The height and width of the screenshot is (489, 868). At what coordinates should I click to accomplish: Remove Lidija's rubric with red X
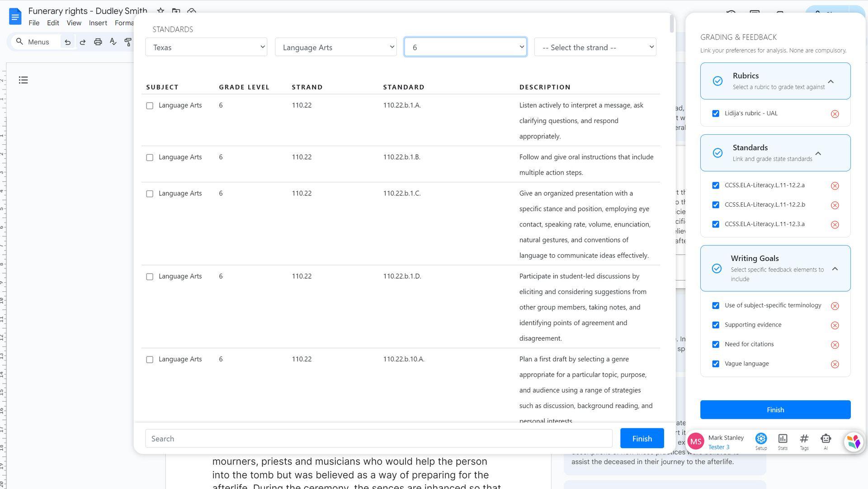(x=835, y=114)
